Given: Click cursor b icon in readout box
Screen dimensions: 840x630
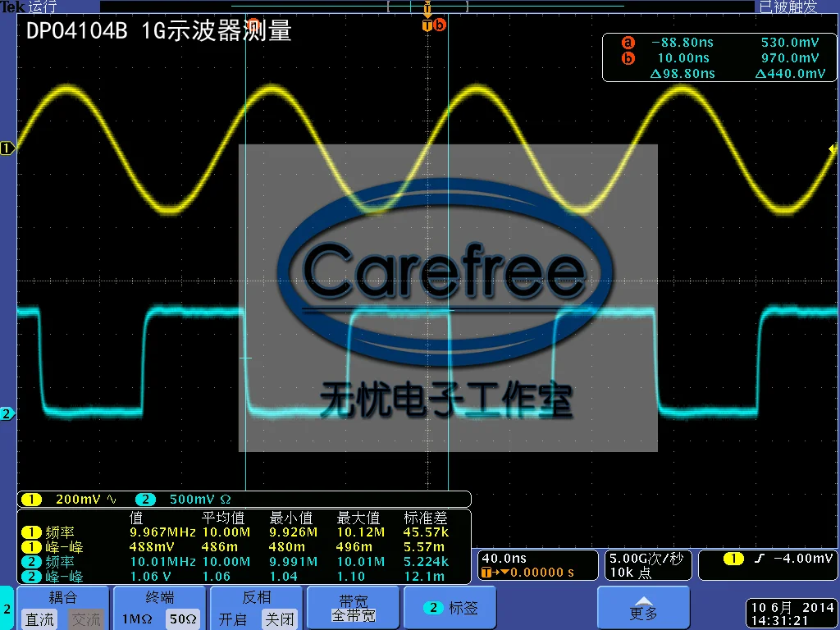Looking at the screenshot, I should tap(628, 58).
